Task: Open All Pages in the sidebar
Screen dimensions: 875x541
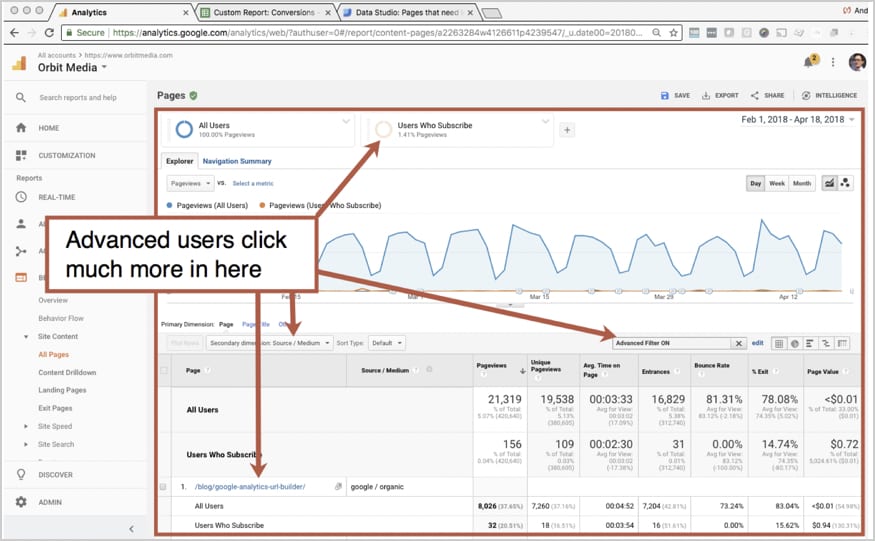Action: click(54, 355)
